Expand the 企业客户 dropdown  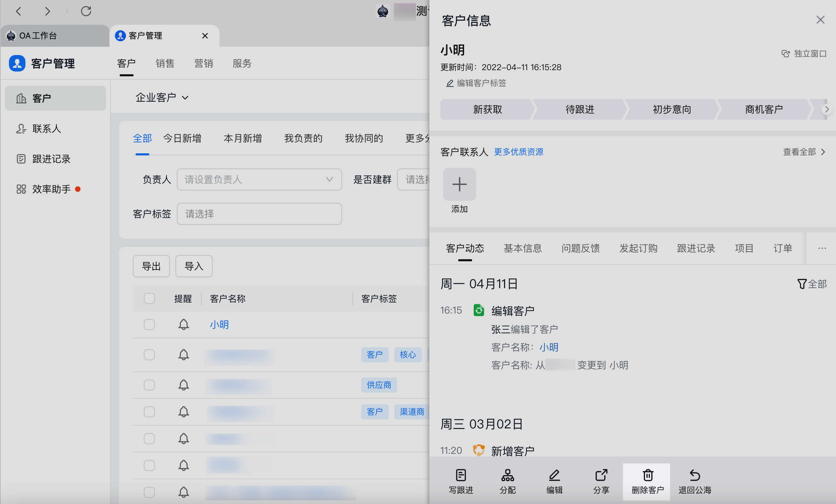[162, 98]
